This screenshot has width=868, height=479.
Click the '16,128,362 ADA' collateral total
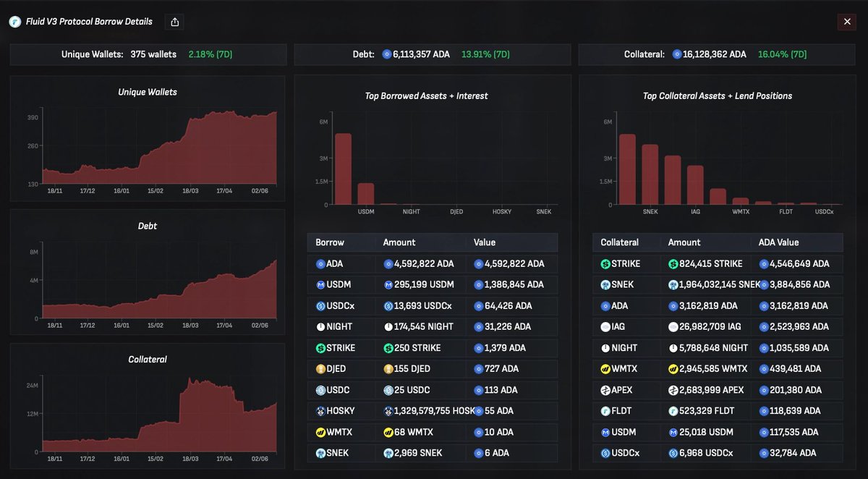coord(715,54)
